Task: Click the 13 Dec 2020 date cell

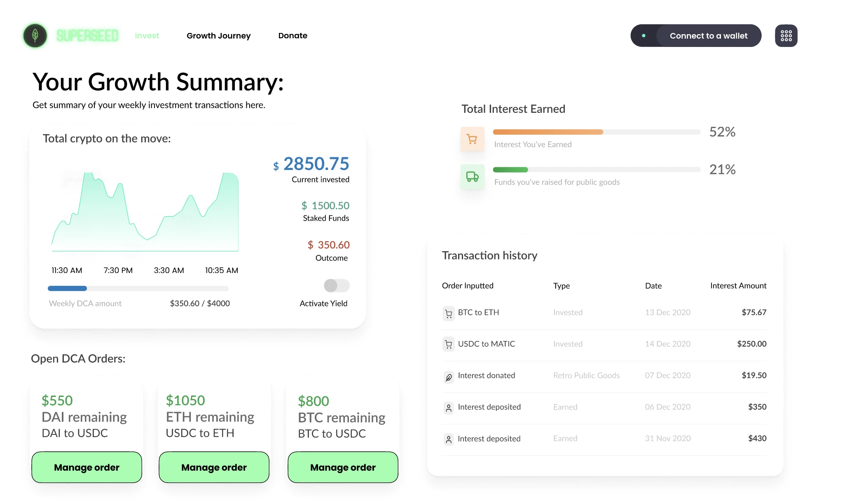Action: pyautogui.click(x=668, y=313)
